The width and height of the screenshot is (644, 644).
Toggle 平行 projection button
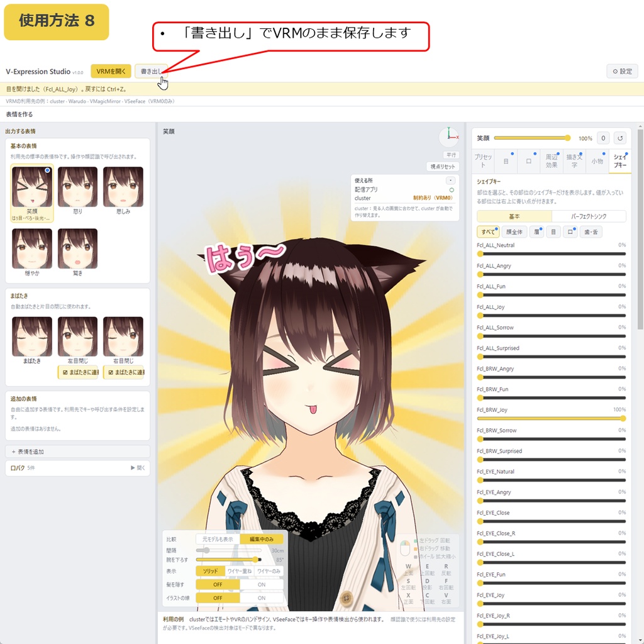pyautogui.click(x=451, y=155)
